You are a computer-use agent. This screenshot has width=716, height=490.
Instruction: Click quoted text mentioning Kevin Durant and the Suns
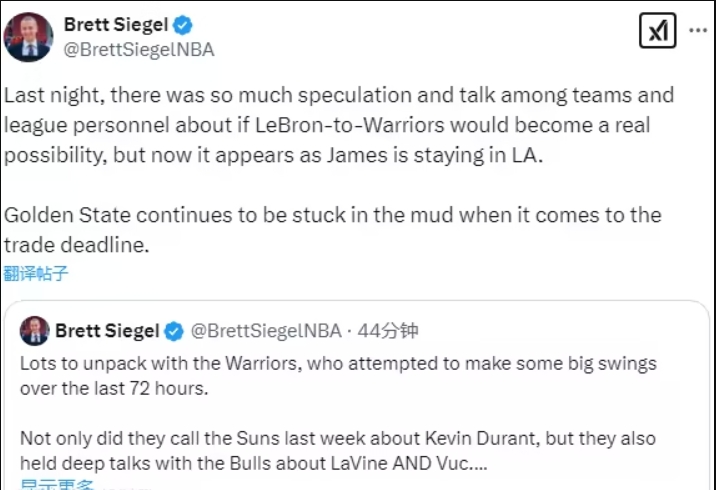click(330, 437)
